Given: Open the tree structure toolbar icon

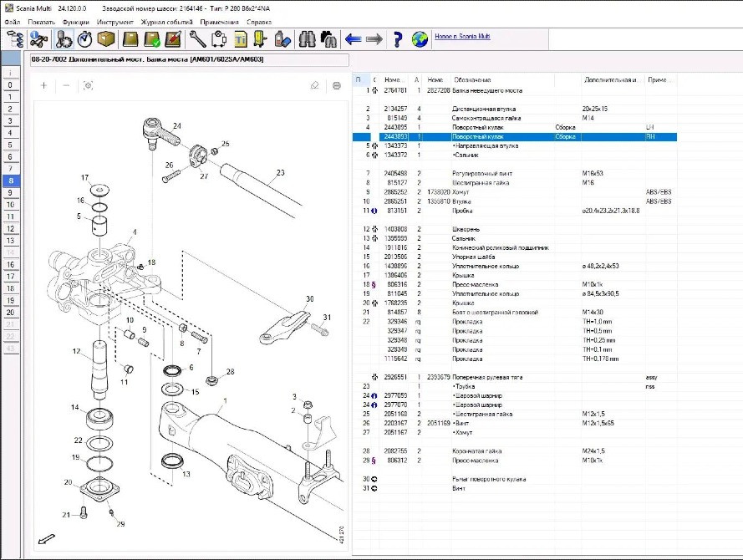Looking at the screenshot, I should [15, 38].
